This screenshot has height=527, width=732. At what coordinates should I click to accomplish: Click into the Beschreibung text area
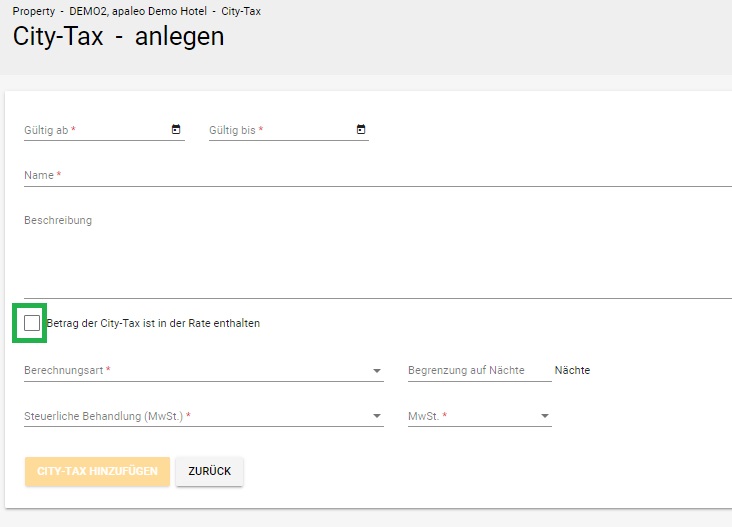tap(378, 254)
